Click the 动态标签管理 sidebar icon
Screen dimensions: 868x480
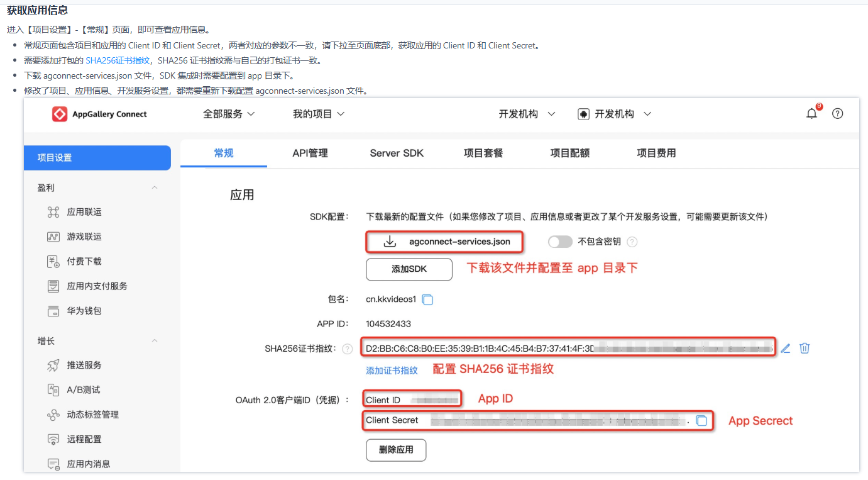pyautogui.click(x=53, y=415)
